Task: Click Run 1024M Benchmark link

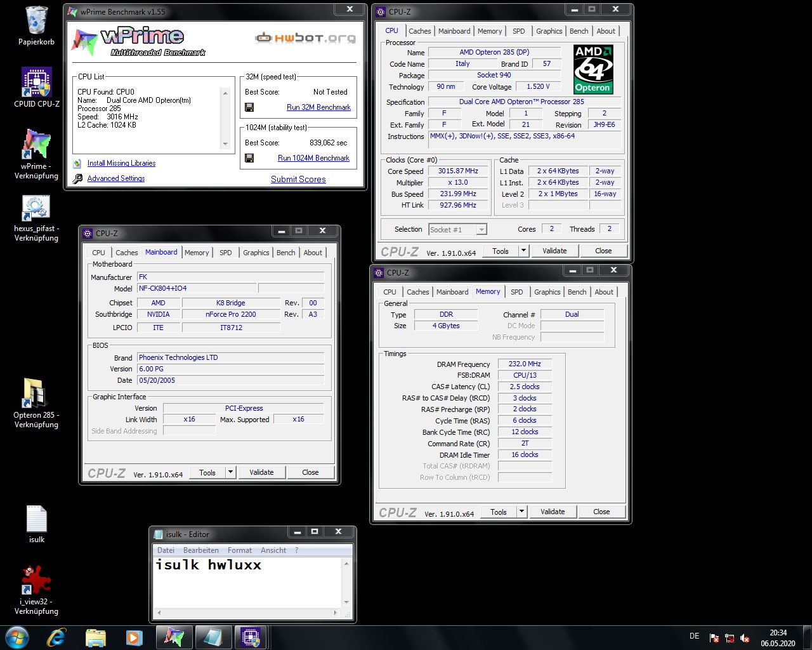Action: click(313, 158)
